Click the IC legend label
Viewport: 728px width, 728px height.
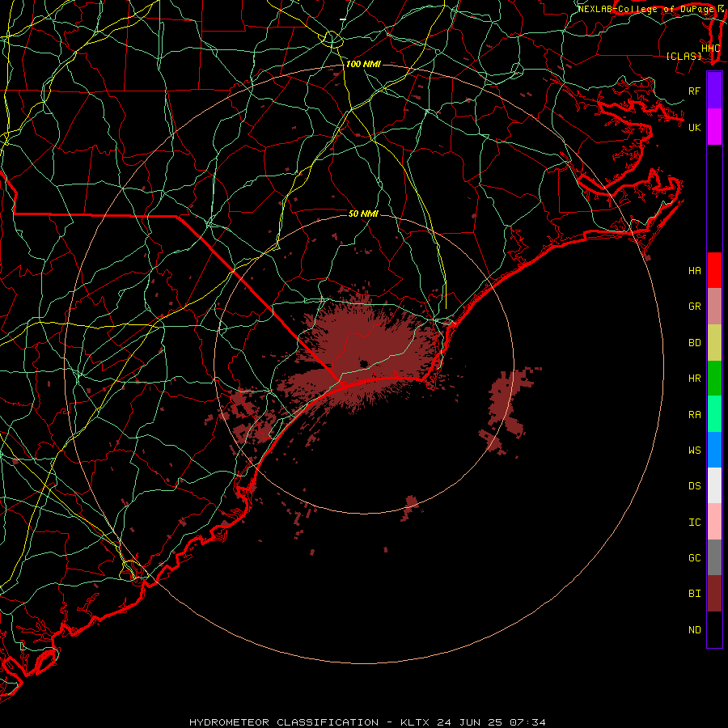click(694, 523)
